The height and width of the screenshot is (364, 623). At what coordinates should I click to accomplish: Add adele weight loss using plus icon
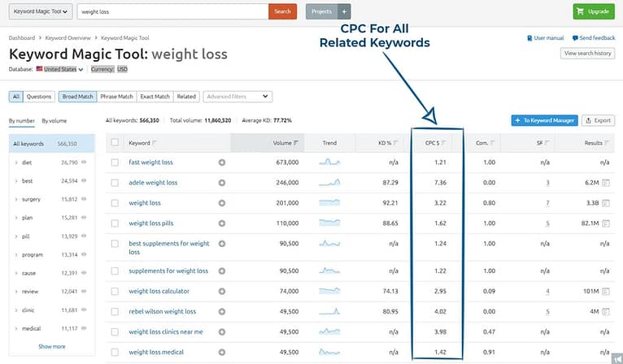[222, 183]
